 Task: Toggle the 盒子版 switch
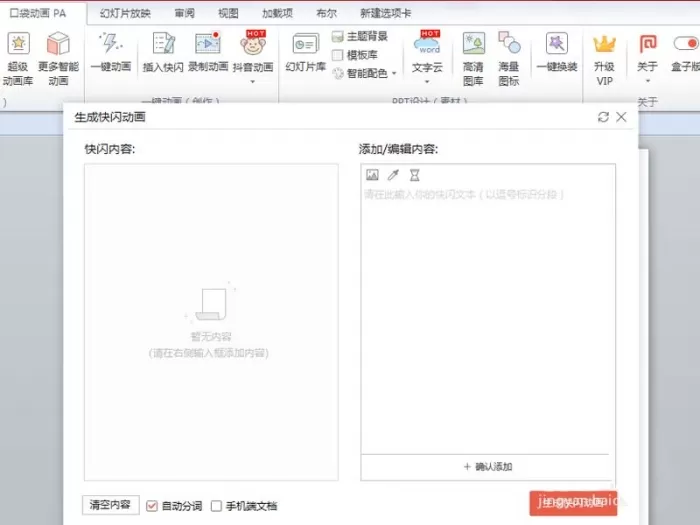point(686,43)
